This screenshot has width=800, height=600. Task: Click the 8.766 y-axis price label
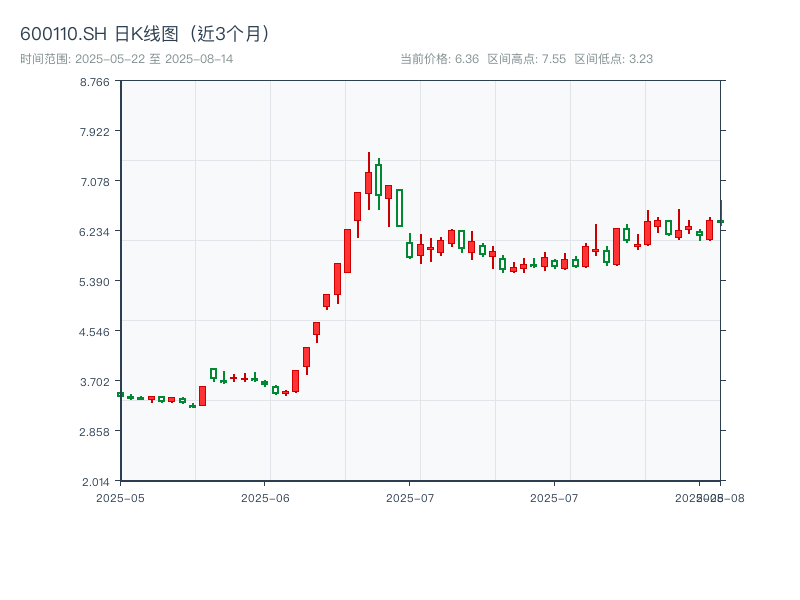coord(97,85)
